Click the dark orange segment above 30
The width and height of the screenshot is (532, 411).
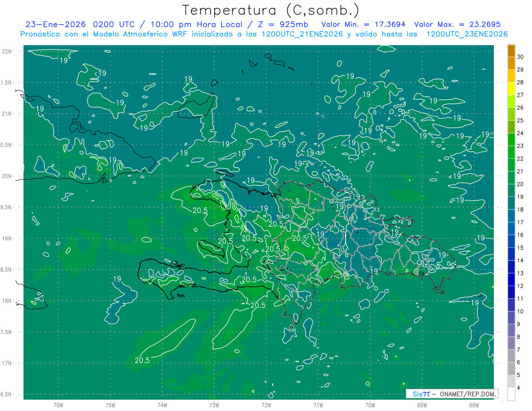511,51
